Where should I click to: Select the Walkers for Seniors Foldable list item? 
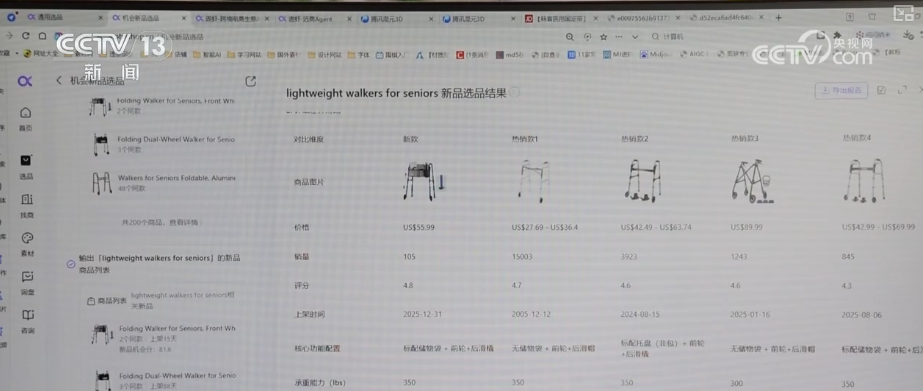(163, 183)
